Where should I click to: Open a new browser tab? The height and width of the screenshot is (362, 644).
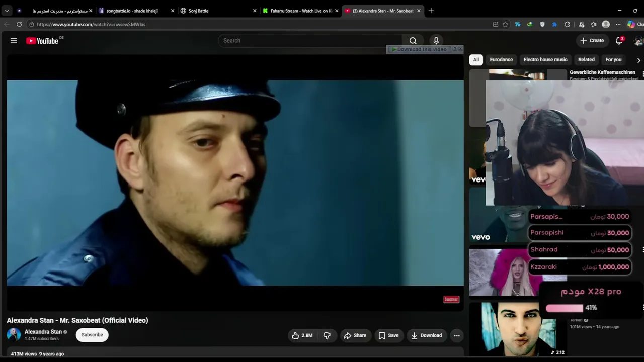pyautogui.click(x=431, y=11)
